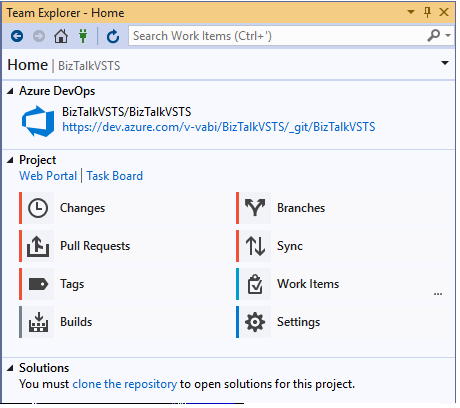This screenshot has height=408, width=460.
Task: Open the Branches page label
Action: 301,208
